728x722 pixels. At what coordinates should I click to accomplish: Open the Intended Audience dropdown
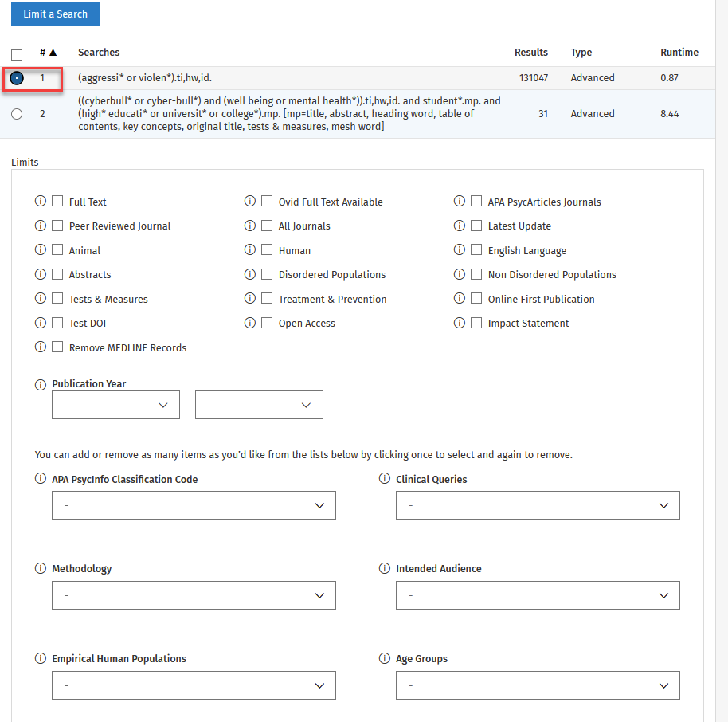click(538, 595)
